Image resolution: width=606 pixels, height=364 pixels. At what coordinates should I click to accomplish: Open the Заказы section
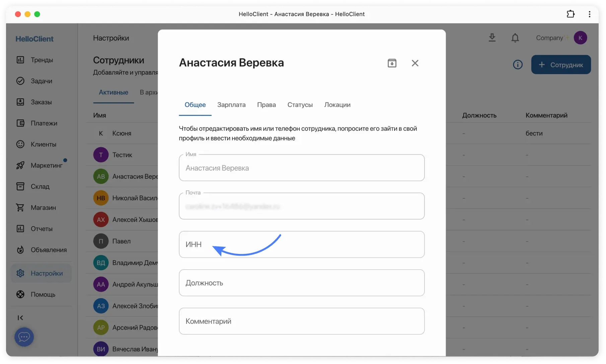pyautogui.click(x=41, y=102)
